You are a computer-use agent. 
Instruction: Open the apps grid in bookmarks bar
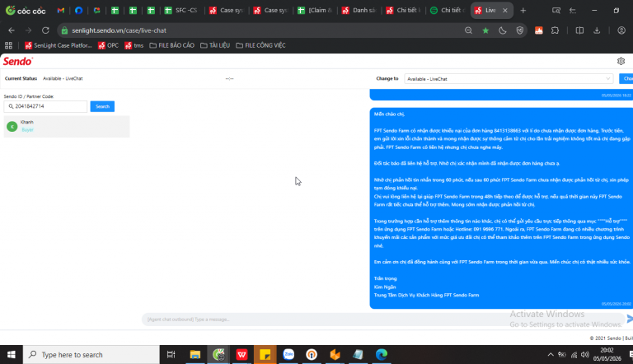(x=8, y=45)
